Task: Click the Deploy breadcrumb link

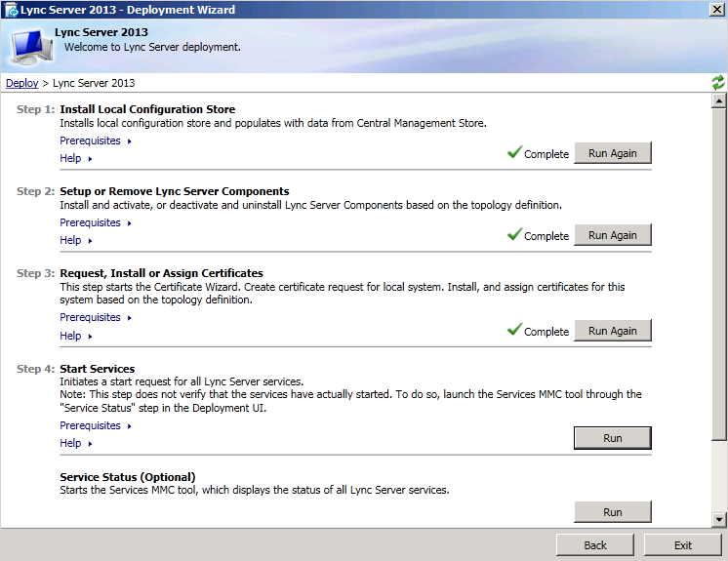Action: [x=21, y=83]
